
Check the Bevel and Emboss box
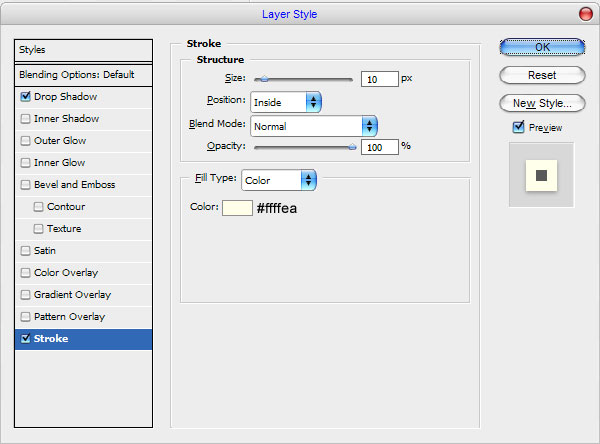click(x=25, y=184)
